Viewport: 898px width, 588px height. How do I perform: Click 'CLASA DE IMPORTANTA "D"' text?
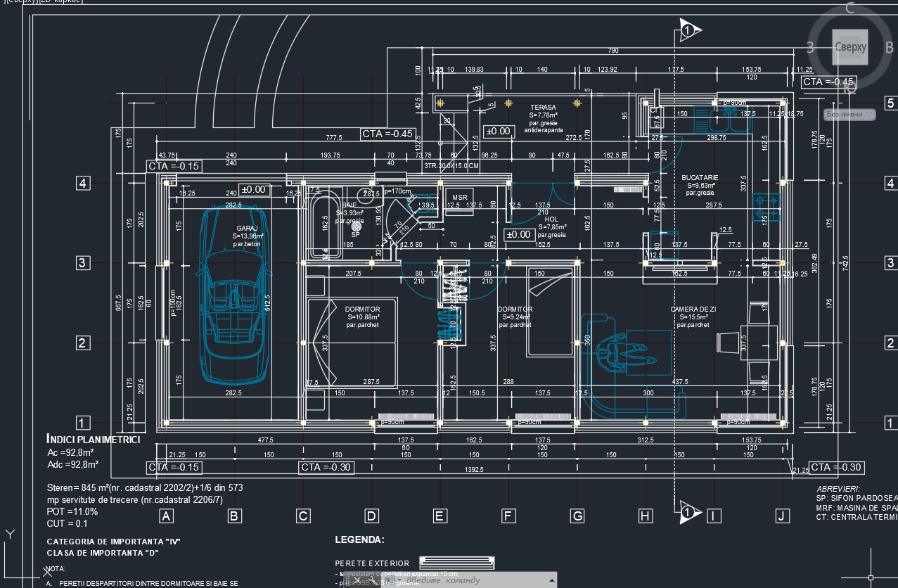tap(103, 552)
